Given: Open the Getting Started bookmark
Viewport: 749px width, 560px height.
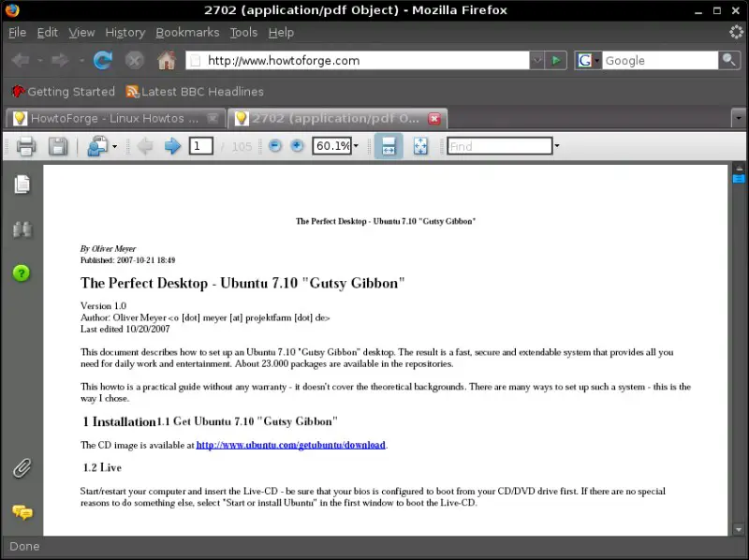Looking at the screenshot, I should click(x=64, y=91).
